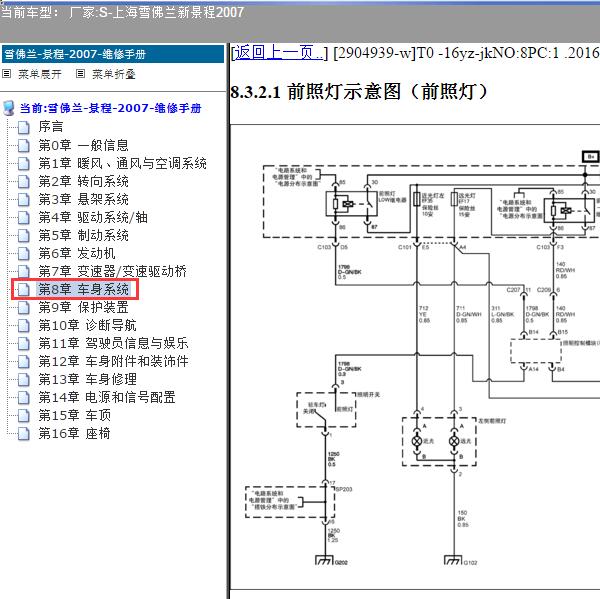Click the page icon next to 第7章
Image resolution: width=600 pixels, height=599 pixels.
pos(24,272)
